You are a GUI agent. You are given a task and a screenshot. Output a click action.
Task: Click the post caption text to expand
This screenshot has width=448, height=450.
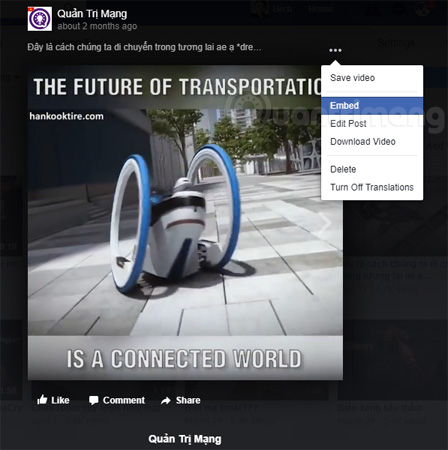click(144, 47)
